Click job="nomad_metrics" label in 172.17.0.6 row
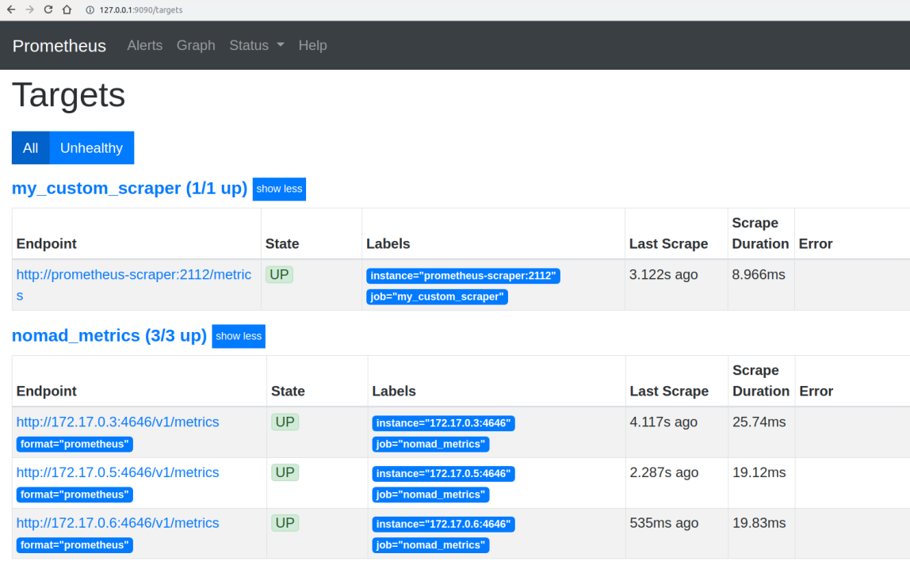Screen dimensions: 910x588 coord(430,545)
